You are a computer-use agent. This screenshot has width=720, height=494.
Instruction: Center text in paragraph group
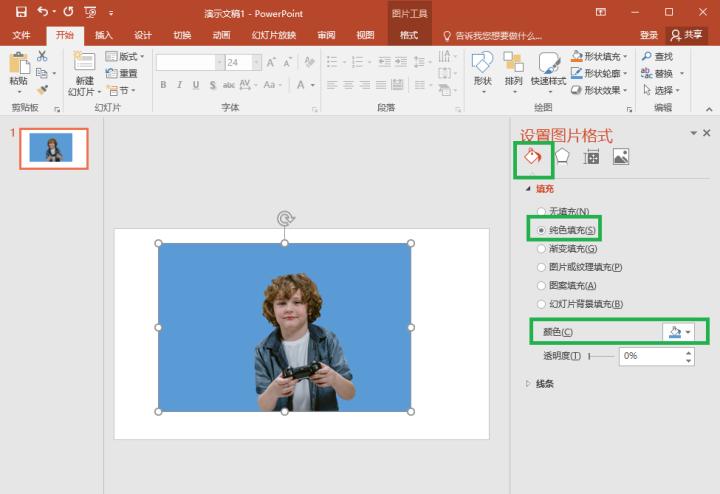pyautogui.click(x=349, y=84)
